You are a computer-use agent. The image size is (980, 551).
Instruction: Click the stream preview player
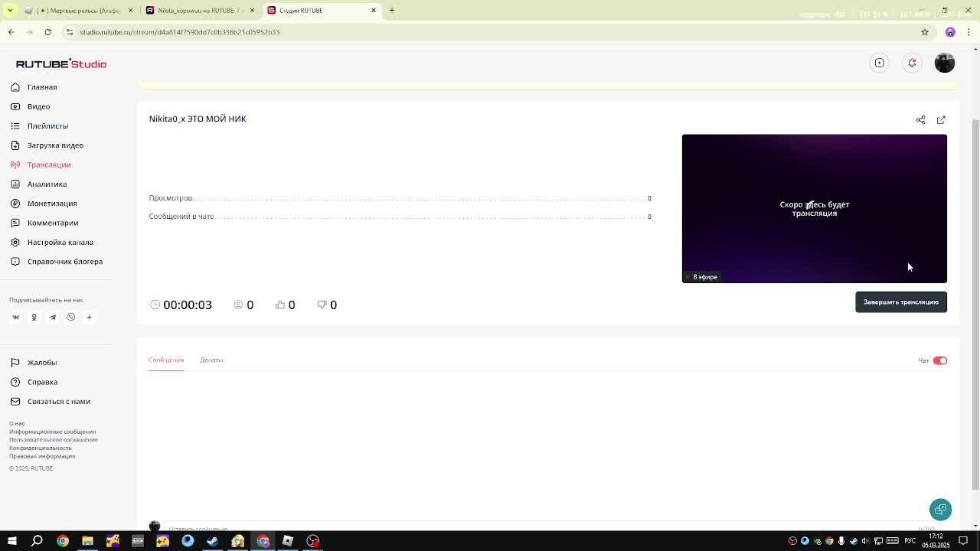point(815,209)
